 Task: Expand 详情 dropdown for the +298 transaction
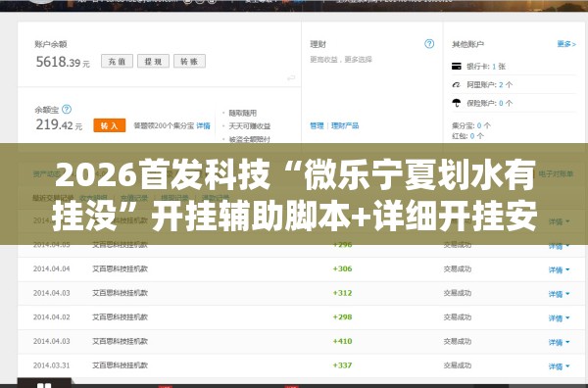[559, 317]
